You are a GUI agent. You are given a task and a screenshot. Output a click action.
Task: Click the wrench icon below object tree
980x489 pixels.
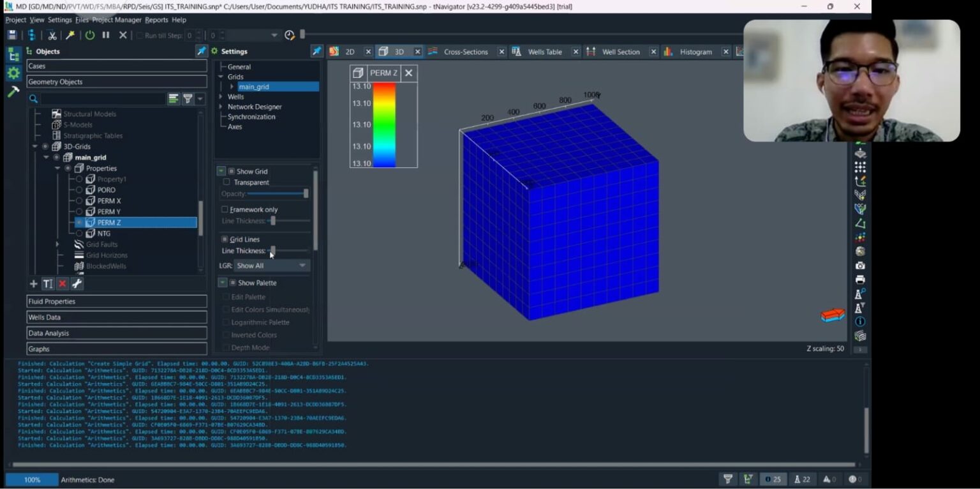(77, 283)
